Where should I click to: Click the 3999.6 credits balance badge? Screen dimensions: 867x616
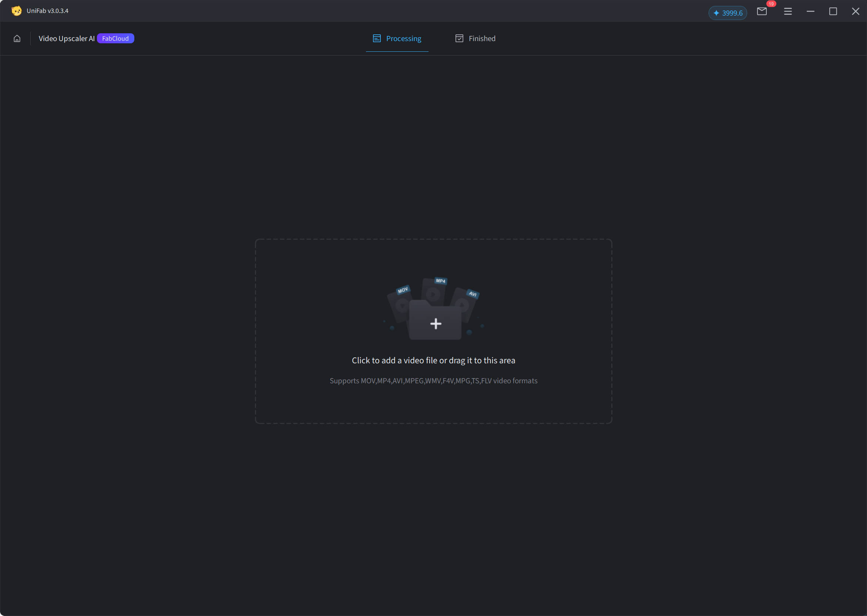[727, 13]
